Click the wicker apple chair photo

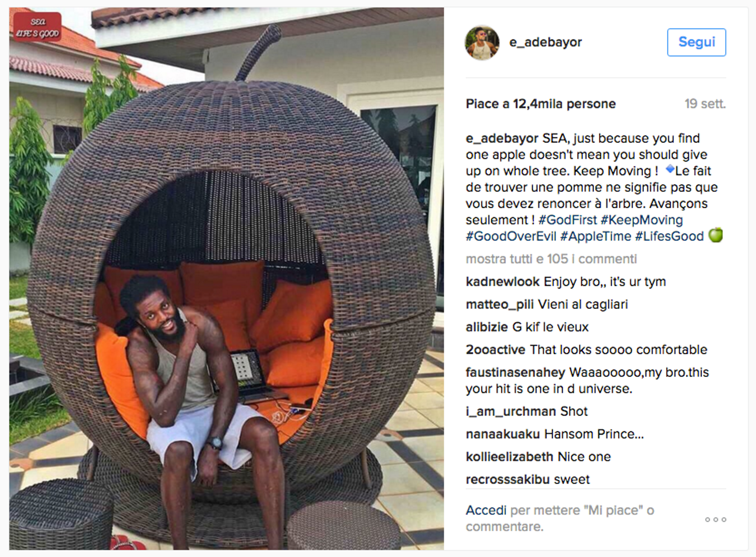pos(226,278)
